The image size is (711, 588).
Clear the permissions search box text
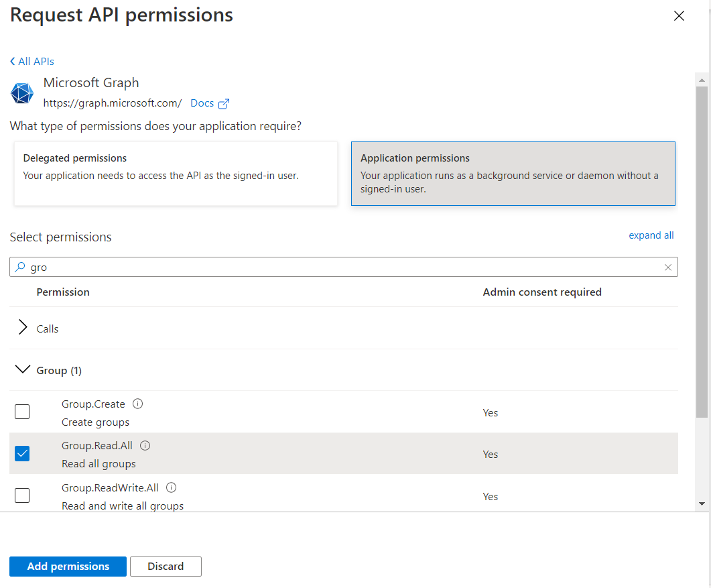point(667,268)
